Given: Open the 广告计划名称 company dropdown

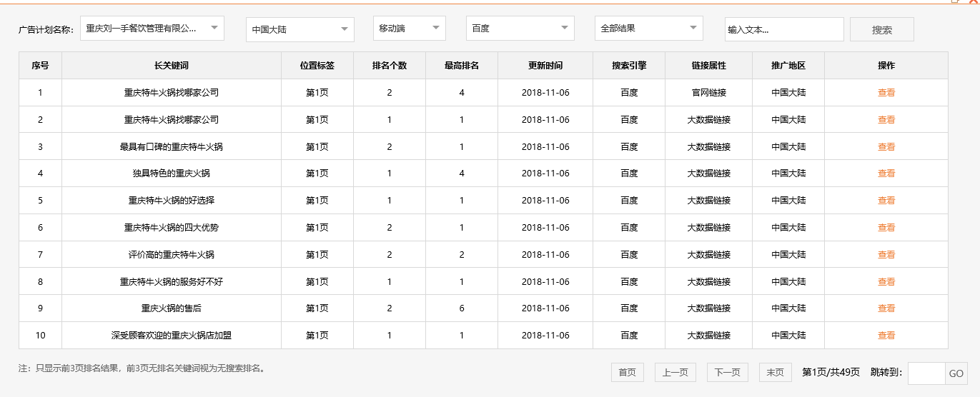Looking at the screenshot, I should click(152, 29).
